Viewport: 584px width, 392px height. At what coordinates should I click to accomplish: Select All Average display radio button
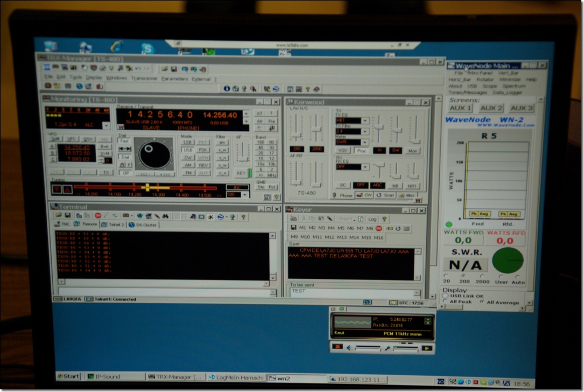click(x=482, y=301)
